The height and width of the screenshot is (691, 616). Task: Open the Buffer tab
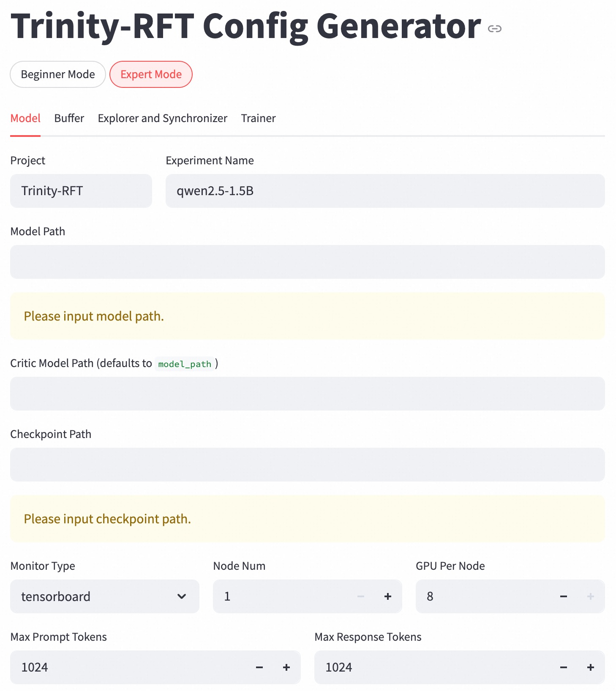[x=69, y=118]
